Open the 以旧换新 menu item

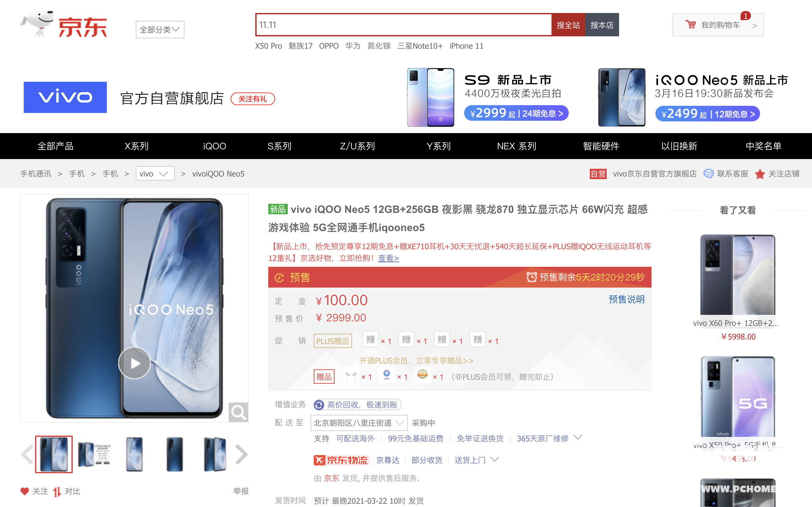pos(679,146)
